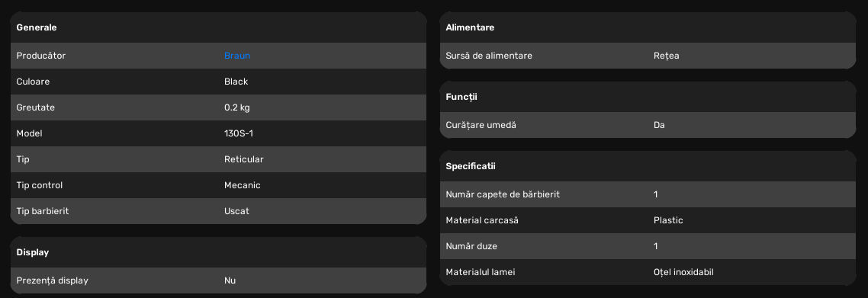Click the Număr duze row label
This screenshot has height=298, width=868.
471,247
